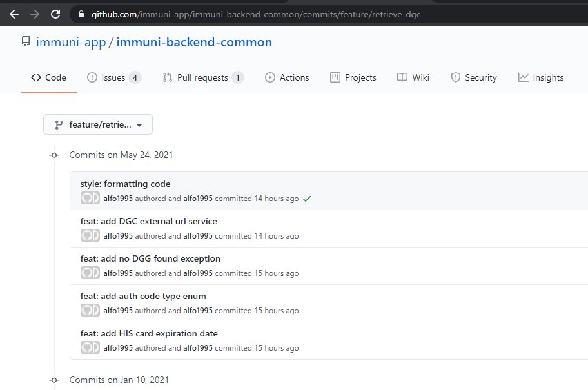Open the Pull requests tab
The height and width of the screenshot is (390, 588).
(x=203, y=77)
